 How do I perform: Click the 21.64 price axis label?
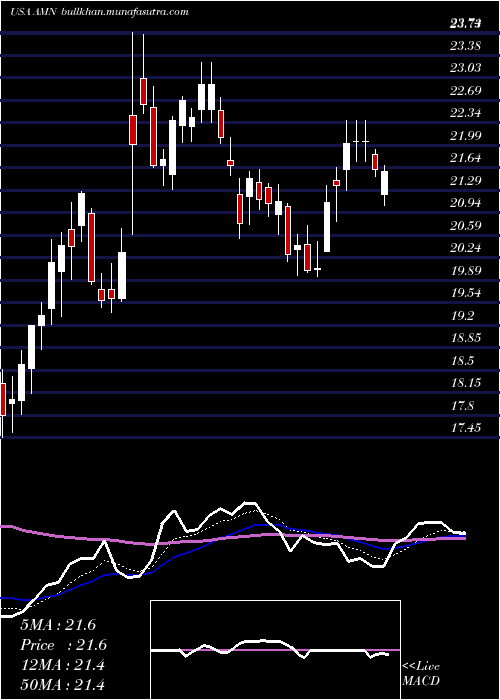[466, 158]
